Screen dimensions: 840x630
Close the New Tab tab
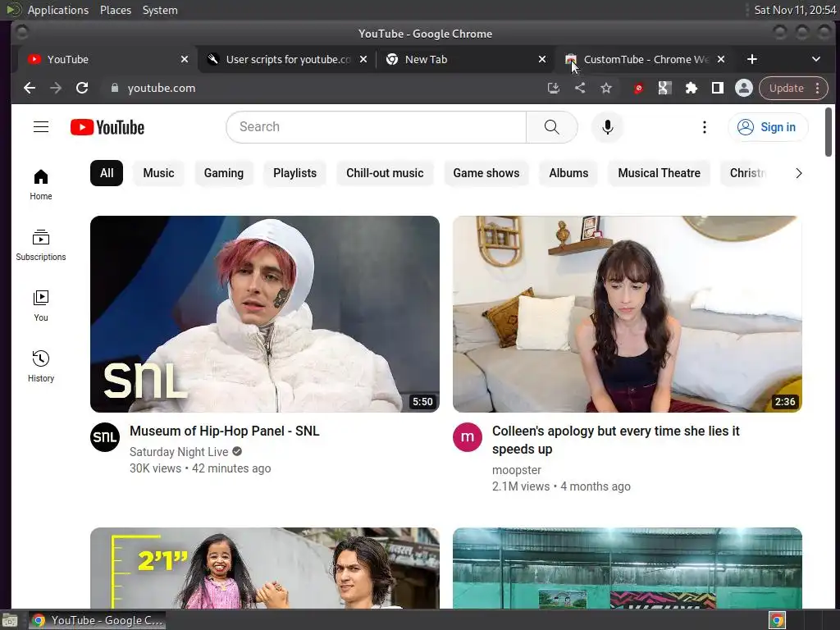click(x=542, y=59)
